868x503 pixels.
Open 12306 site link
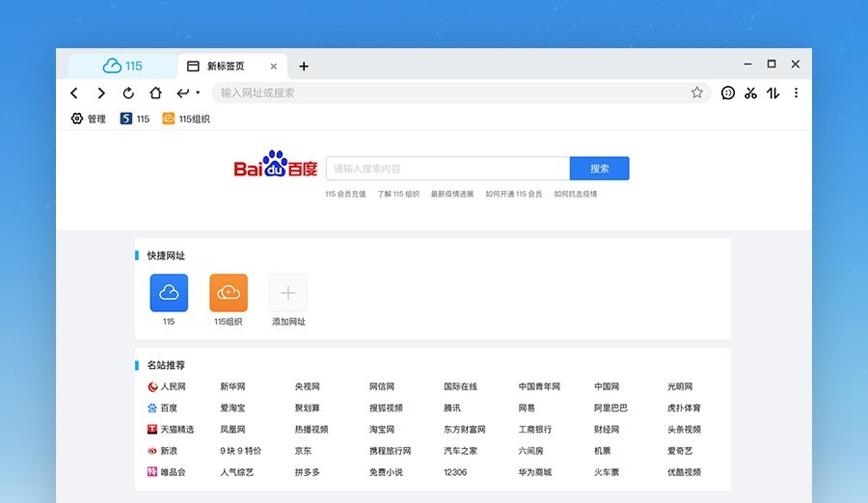point(455,472)
